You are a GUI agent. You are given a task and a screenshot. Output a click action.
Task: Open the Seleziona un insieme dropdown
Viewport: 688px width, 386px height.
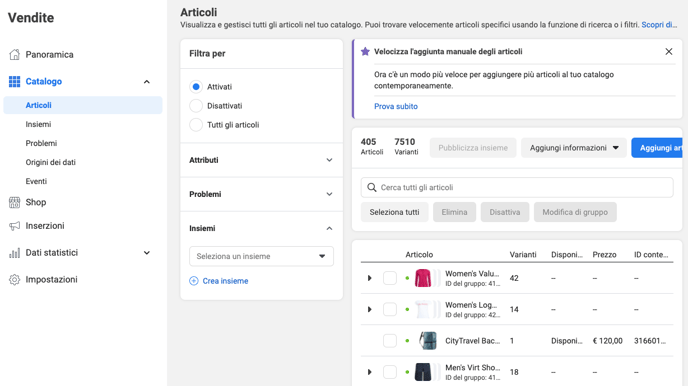click(x=262, y=256)
